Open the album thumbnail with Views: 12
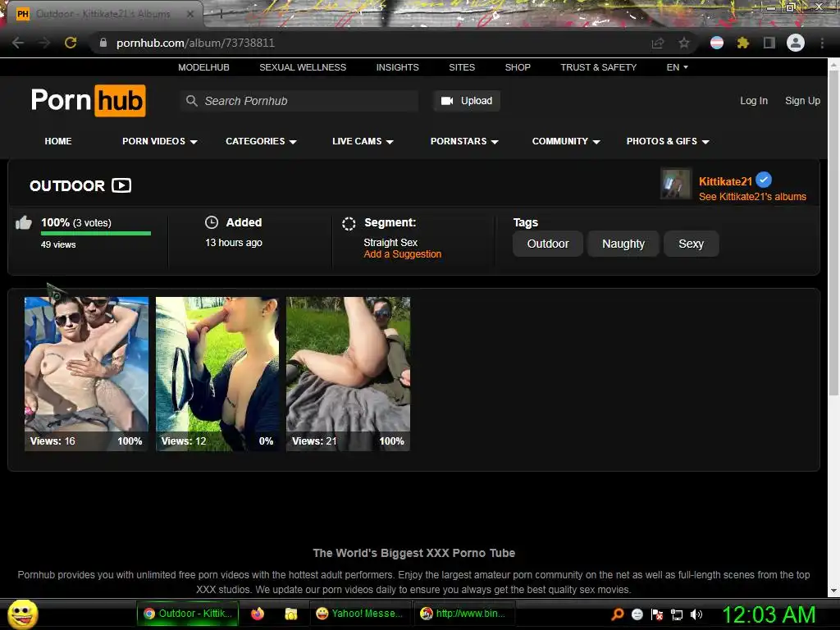Viewport: 840px width, 630px height. 217,374
